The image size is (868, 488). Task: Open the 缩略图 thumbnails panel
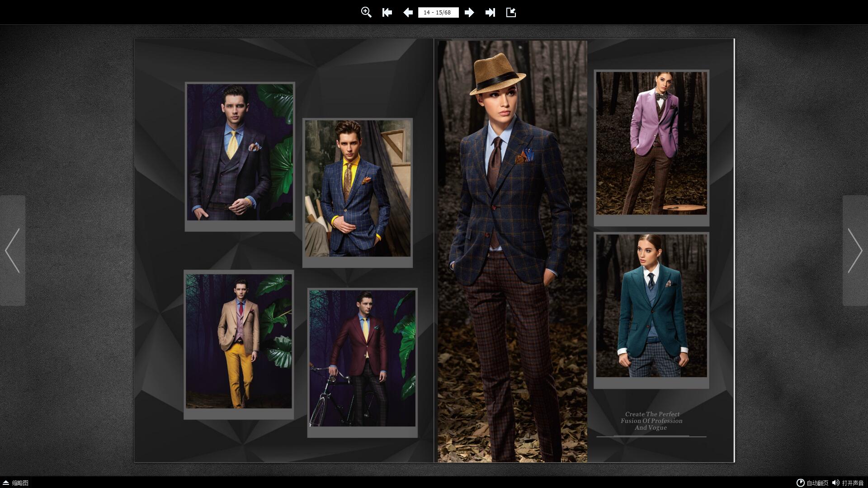15,483
